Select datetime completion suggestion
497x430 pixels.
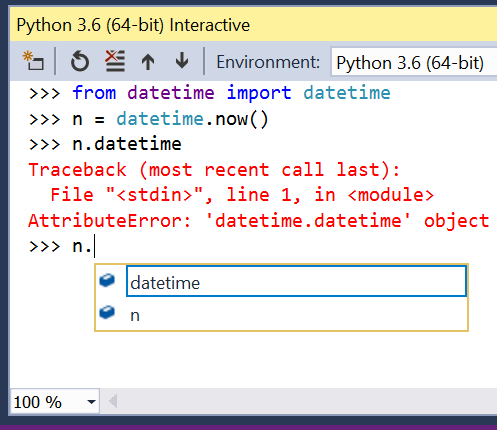(296, 282)
